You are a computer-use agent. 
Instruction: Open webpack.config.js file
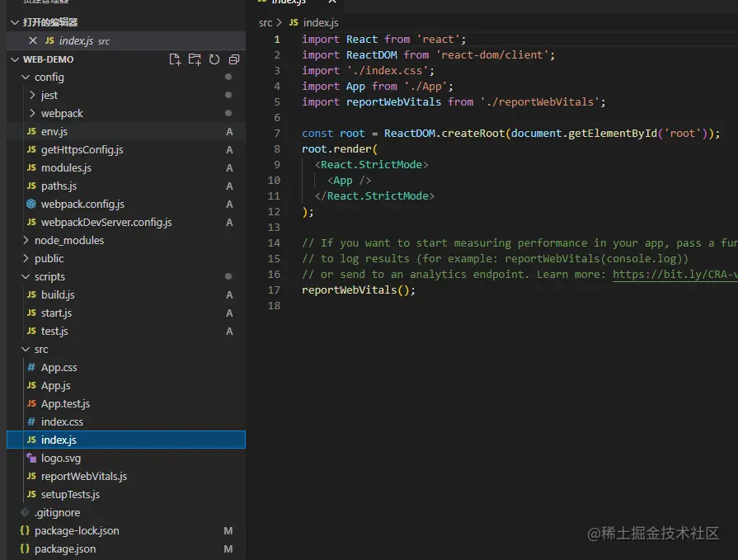126,205
